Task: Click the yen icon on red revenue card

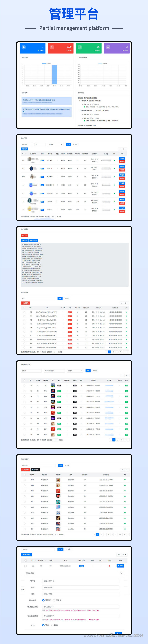Action: [52, 47]
